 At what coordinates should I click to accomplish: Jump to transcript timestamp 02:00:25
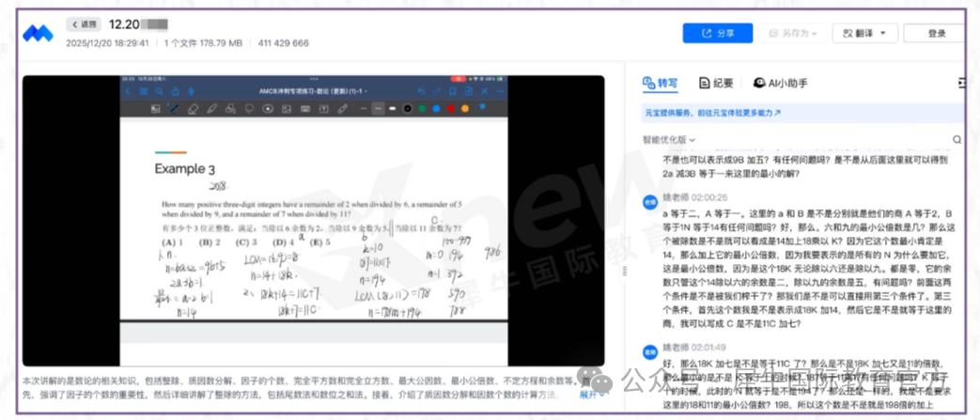710,197
